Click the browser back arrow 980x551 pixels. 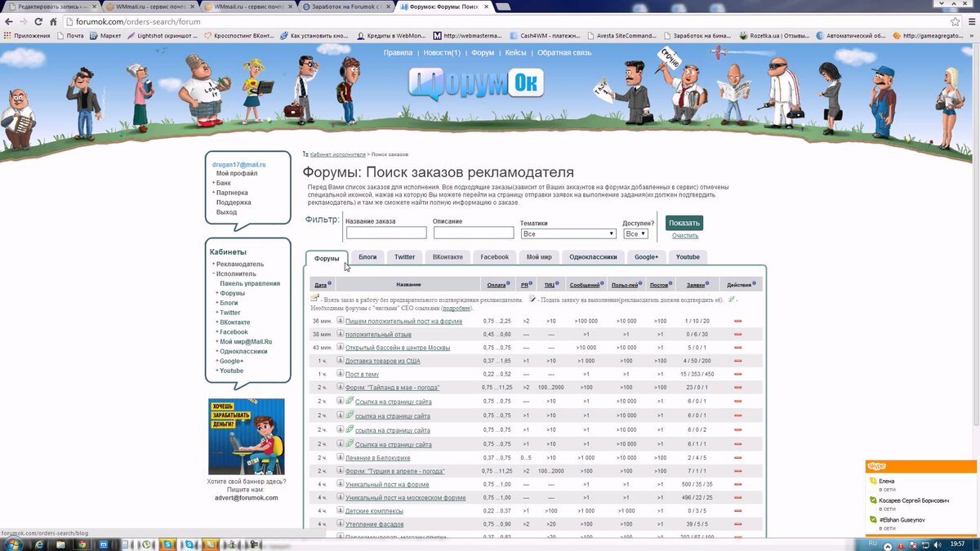(10, 22)
